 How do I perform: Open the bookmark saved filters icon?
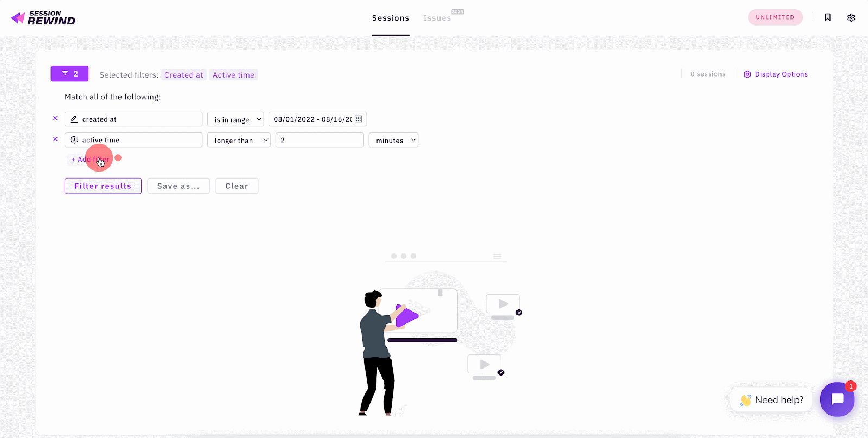point(827,17)
